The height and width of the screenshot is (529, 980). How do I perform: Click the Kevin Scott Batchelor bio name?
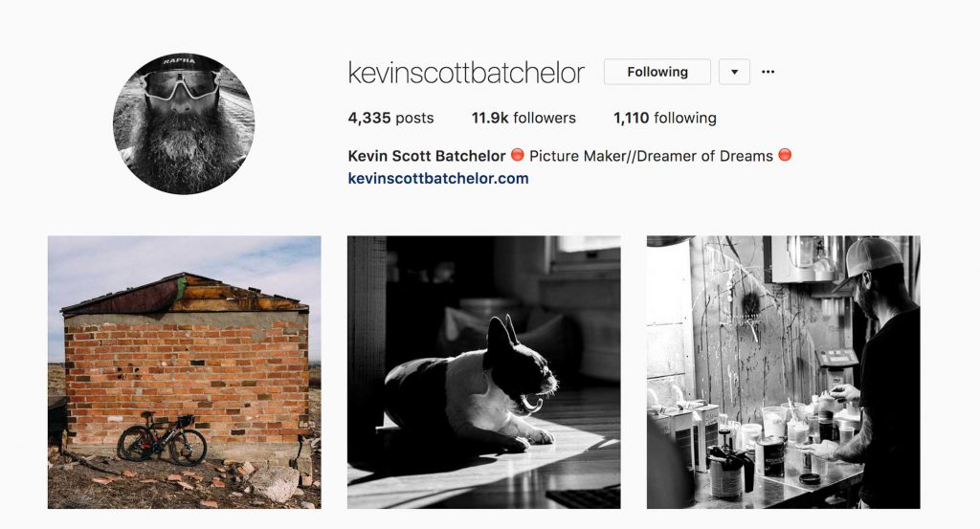[427, 156]
